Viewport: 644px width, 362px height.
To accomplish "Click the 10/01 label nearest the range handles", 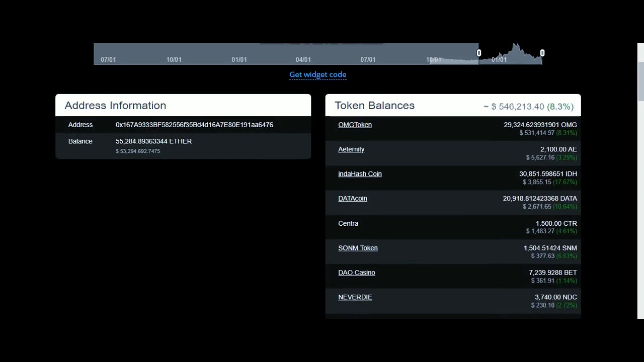I will coord(434,59).
